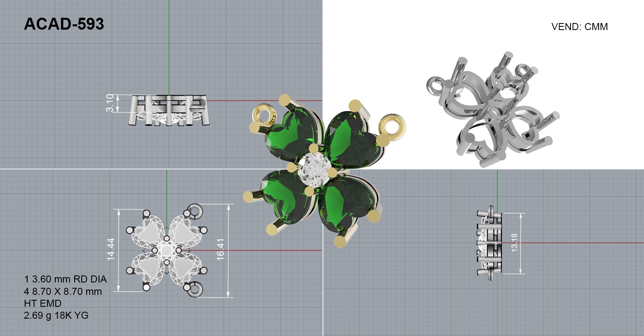Select the side profile view beside 13.18

pyautogui.click(x=489, y=243)
